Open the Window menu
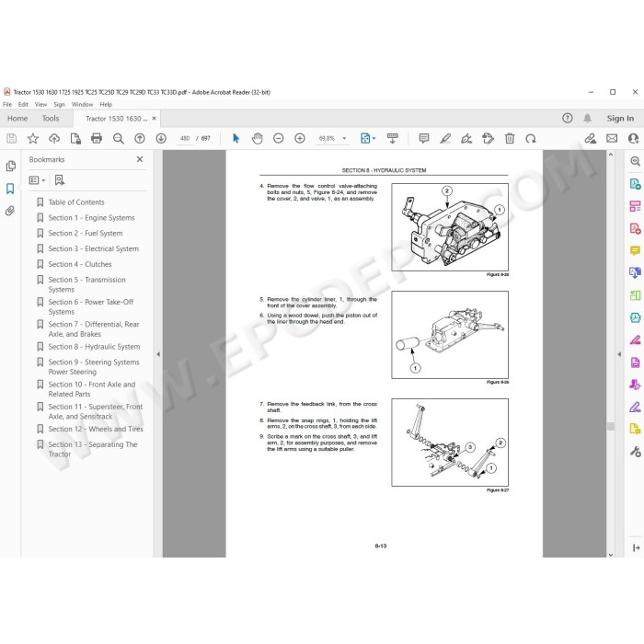The height and width of the screenshot is (644, 644). pos(82,104)
